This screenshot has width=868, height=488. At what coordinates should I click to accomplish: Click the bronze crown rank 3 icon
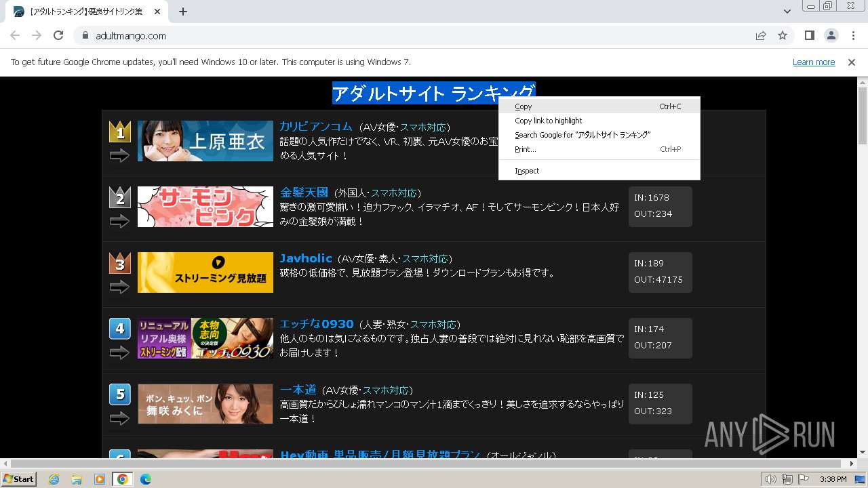[120, 263]
